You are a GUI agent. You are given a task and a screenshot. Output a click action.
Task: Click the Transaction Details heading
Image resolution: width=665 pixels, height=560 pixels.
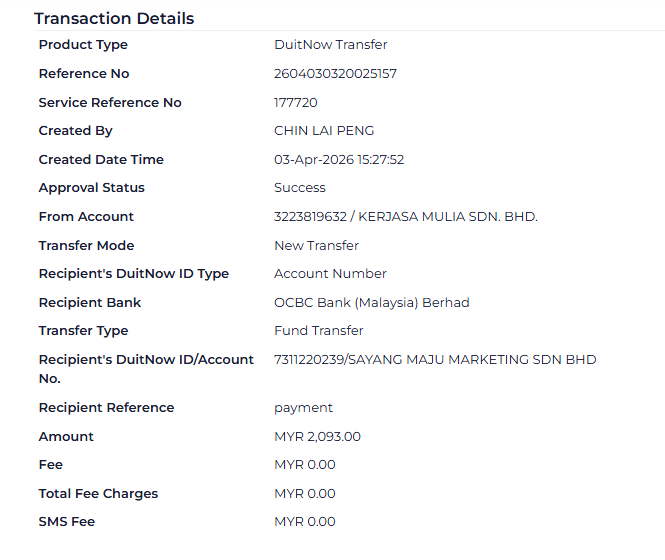114,18
